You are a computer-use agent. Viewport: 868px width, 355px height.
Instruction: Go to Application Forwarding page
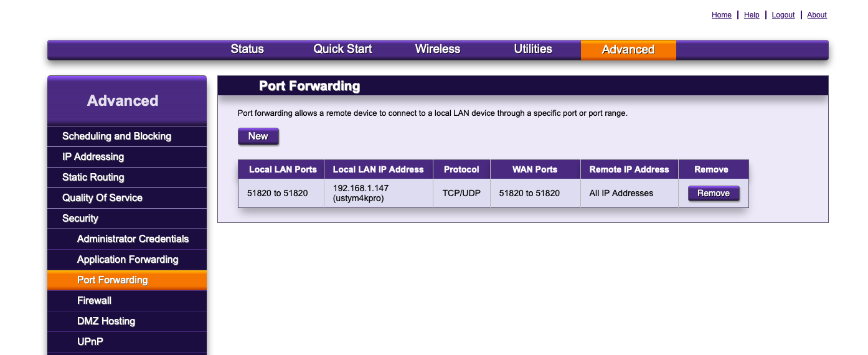pos(128,260)
